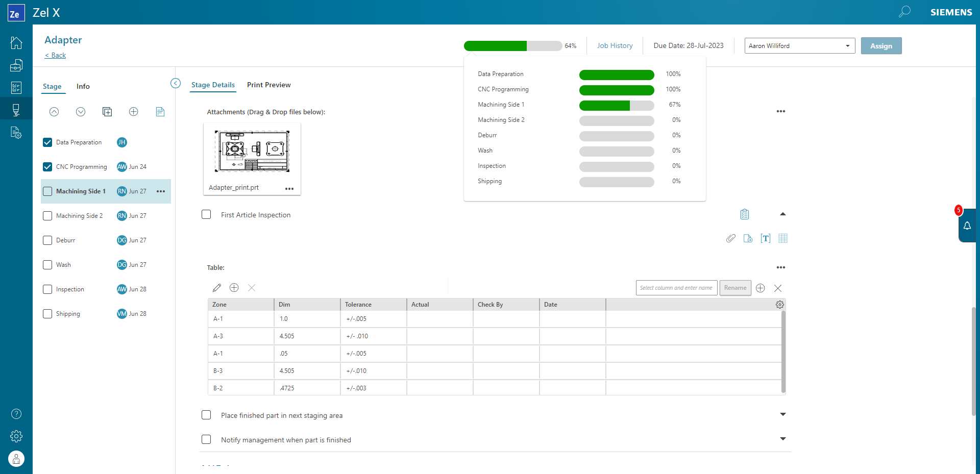Open the Aaron Williford assignee dropdown

click(799, 46)
